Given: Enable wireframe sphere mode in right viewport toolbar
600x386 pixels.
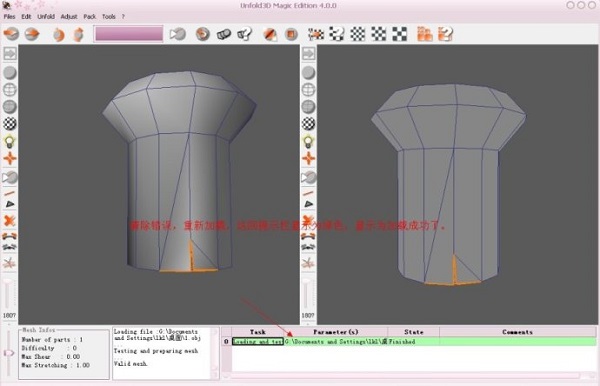Looking at the screenshot, I should 308,90.
